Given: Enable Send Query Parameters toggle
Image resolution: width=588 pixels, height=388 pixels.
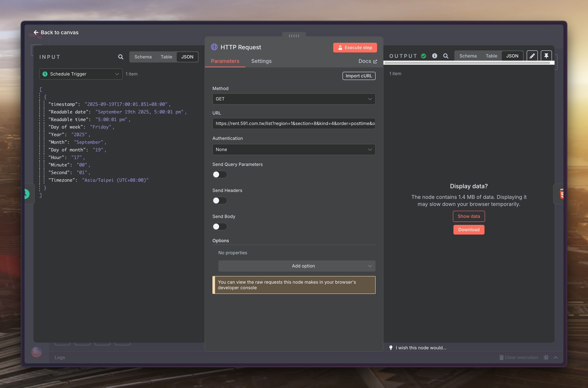Looking at the screenshot, I should pyautogui.click(x=219, y=174).
